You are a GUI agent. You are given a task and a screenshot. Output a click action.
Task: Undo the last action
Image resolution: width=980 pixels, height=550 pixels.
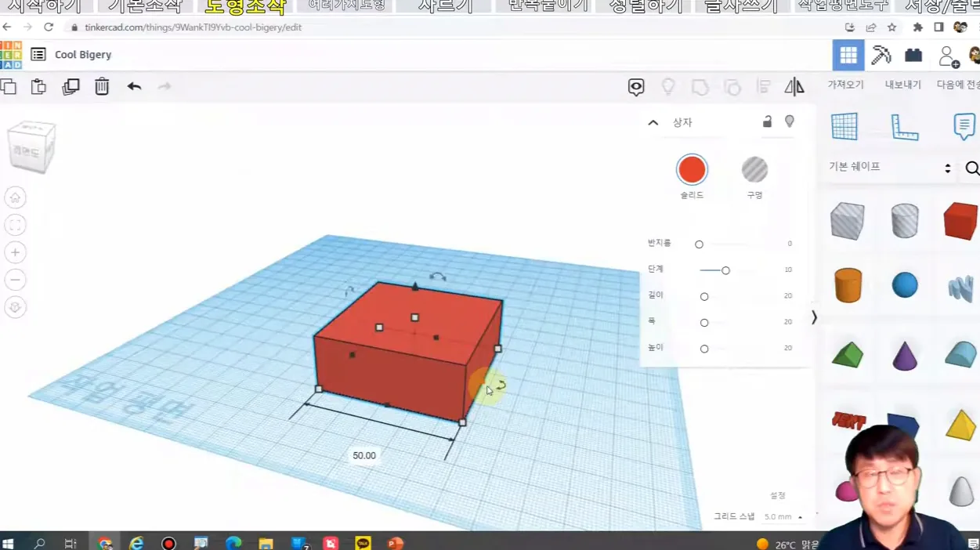pos(134,86)
